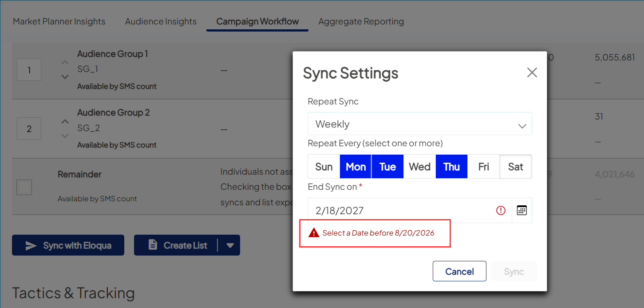Close the Sync Settings dialog

(x=532, y=72)
